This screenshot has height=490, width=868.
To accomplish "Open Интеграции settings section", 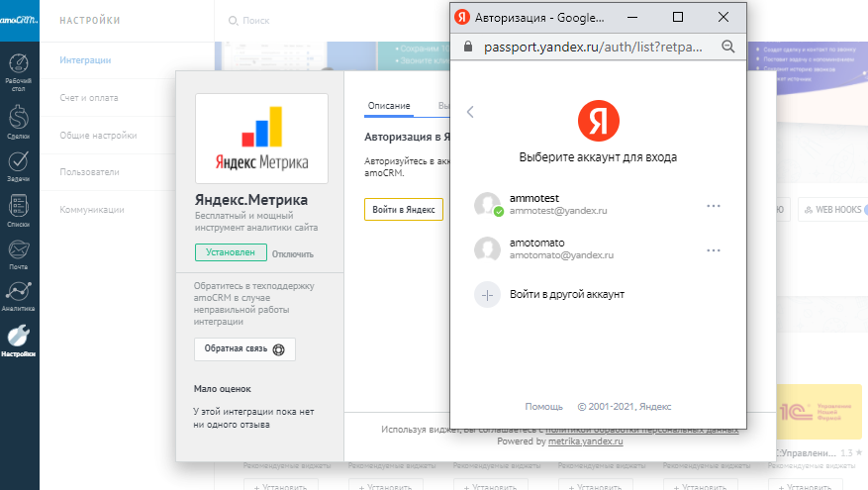I will 85,59.
